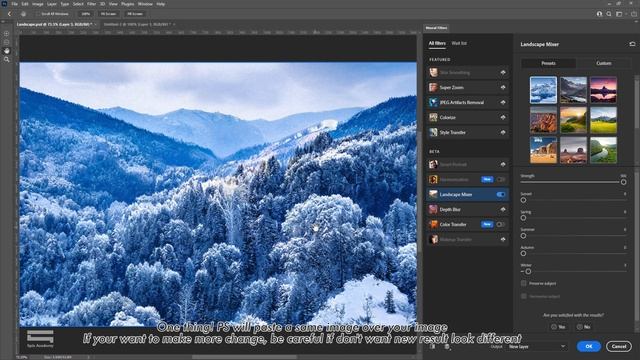
Task: Switch to the All filters tab
Action: click(x=437, y=43)
